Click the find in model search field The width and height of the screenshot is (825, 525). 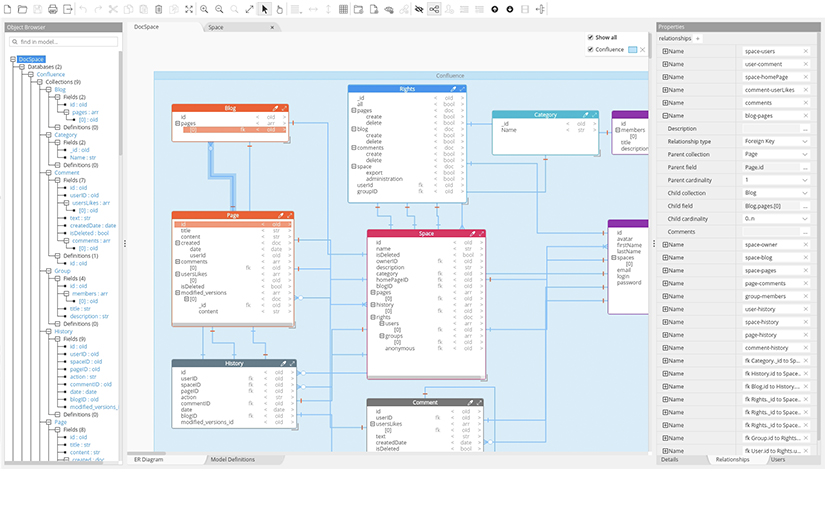tap(64, 42)
